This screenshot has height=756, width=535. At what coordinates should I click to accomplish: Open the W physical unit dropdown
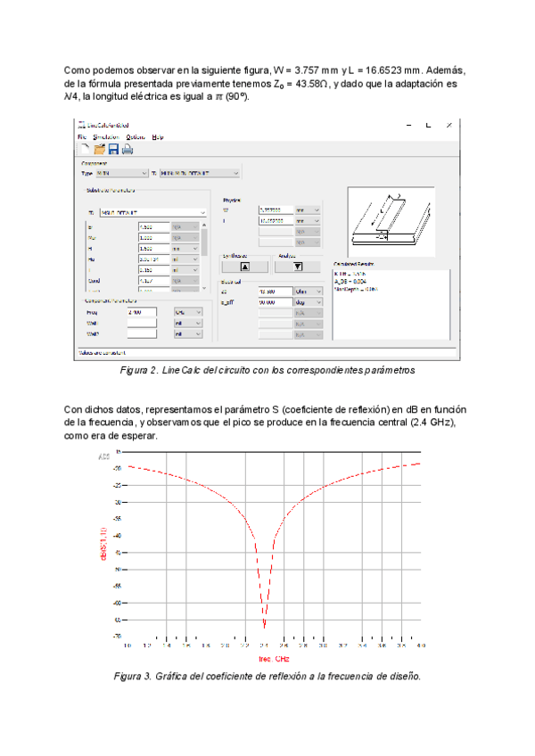coord(308,210)
